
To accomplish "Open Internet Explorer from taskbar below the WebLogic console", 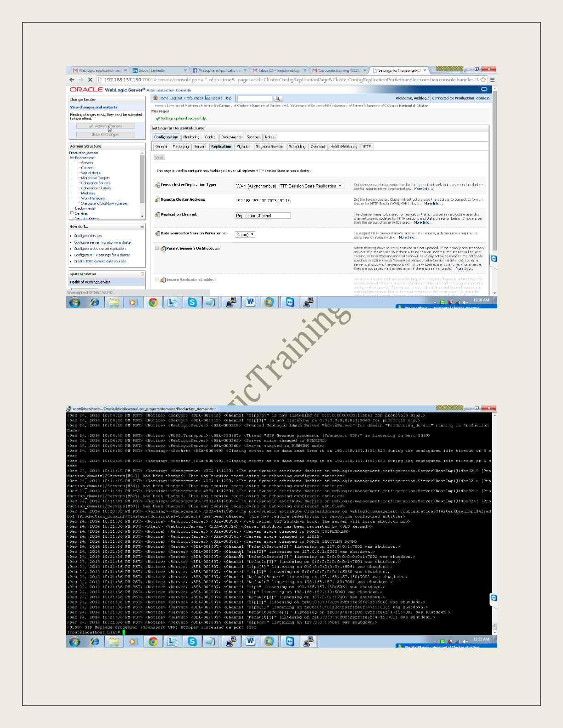I will [x=95, y=302].
